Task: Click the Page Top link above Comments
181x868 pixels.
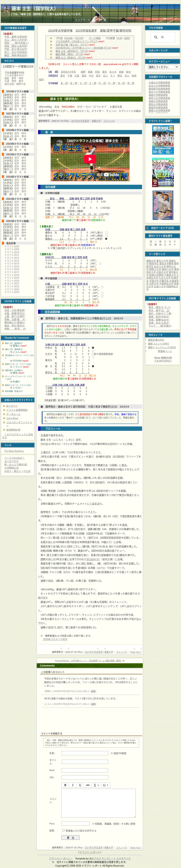Action: 136,652
